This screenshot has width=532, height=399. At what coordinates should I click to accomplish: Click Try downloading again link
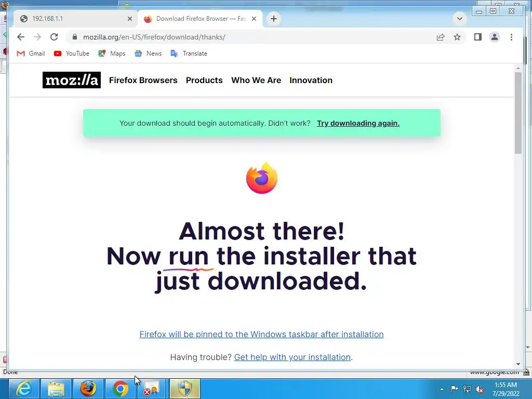(x=358, y=123)
